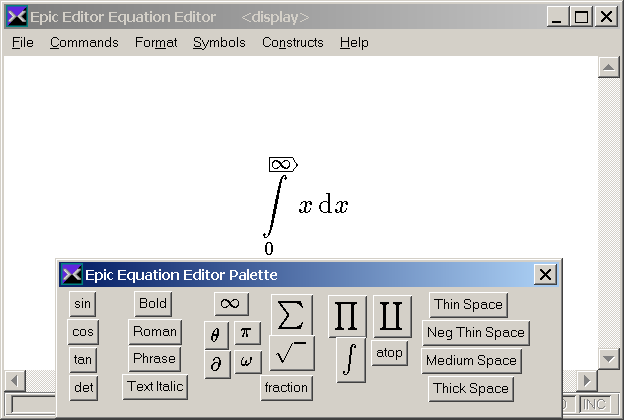Click the horizontal scrollbar left arrow
The image size is (624, 420).
click(x=15, y=381)
